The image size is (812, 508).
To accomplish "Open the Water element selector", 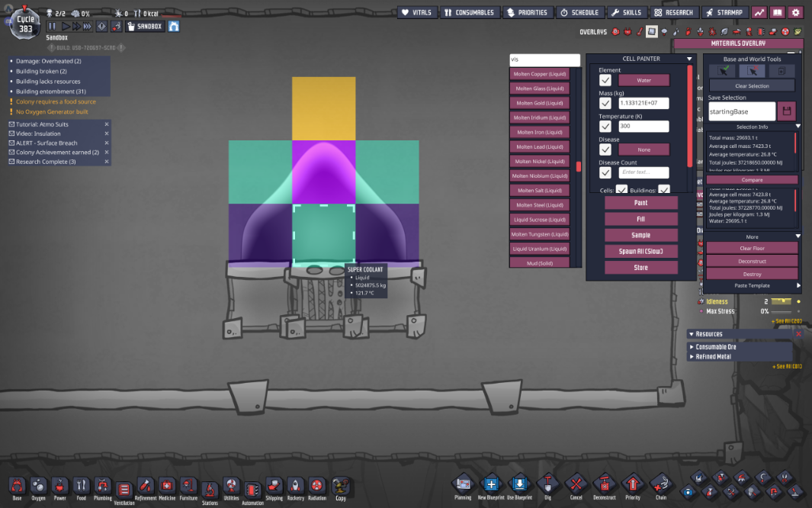I will point(644,80).
